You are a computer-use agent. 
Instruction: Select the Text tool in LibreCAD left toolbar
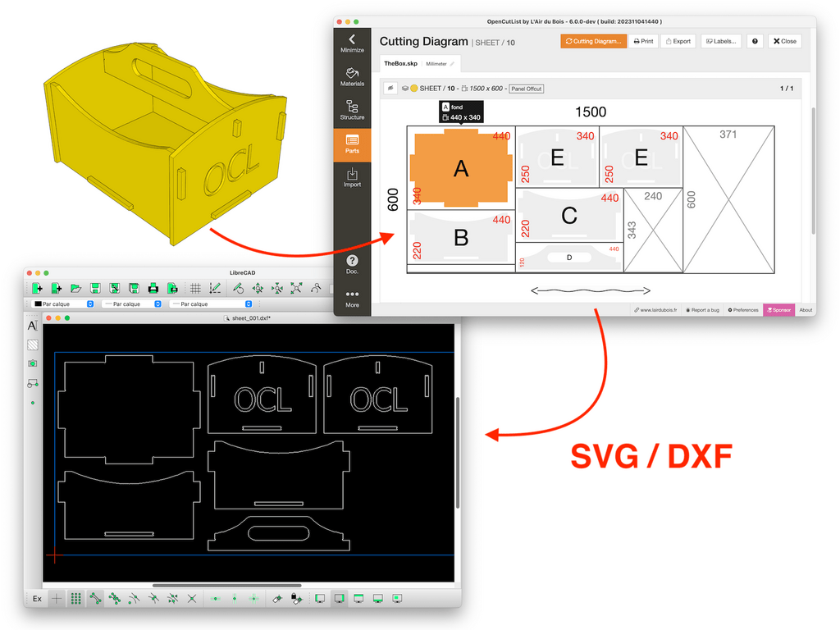point(32,326)
